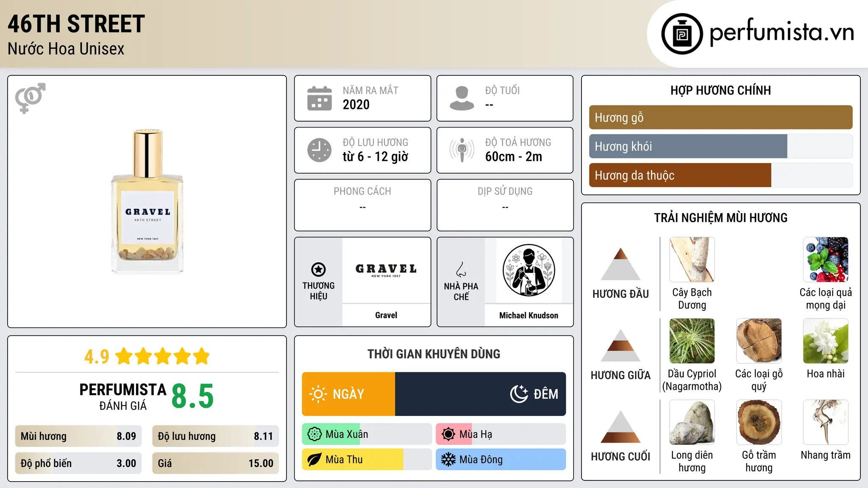Screen dimensions: 868x488
Task: Click the snowflake icon for Mùa Đông
Action: coord(448,460)
